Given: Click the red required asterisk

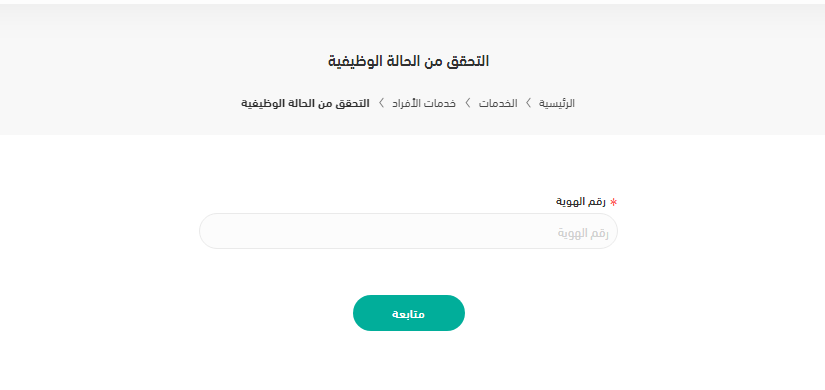Looking at the screenshot, I should [613, 202].
